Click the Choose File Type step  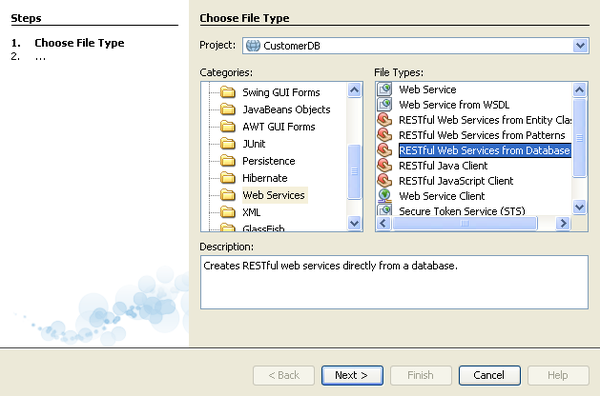click(x=79, y=43)
